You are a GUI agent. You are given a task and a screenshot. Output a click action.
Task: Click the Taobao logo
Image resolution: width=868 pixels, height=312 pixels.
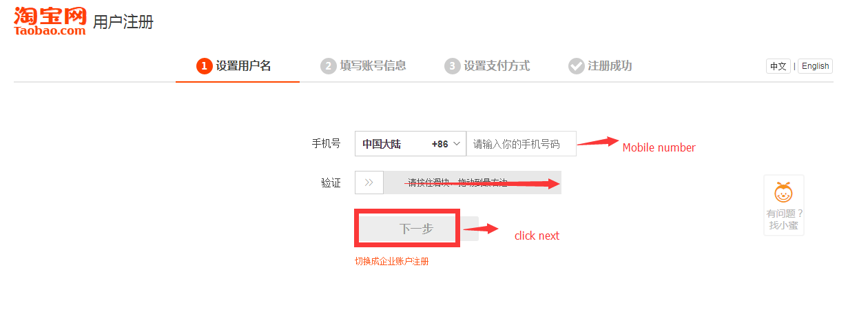coord(50,19)
